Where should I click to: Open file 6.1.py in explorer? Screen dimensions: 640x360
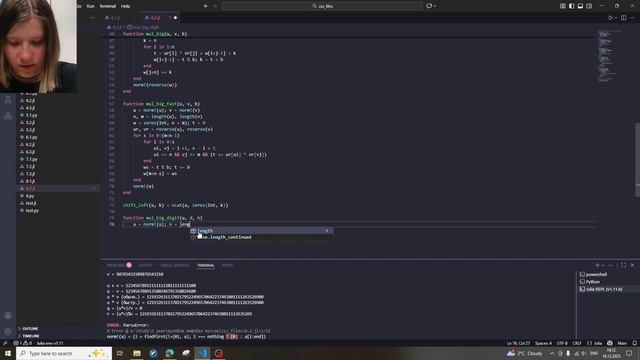[x=58, y=137]
